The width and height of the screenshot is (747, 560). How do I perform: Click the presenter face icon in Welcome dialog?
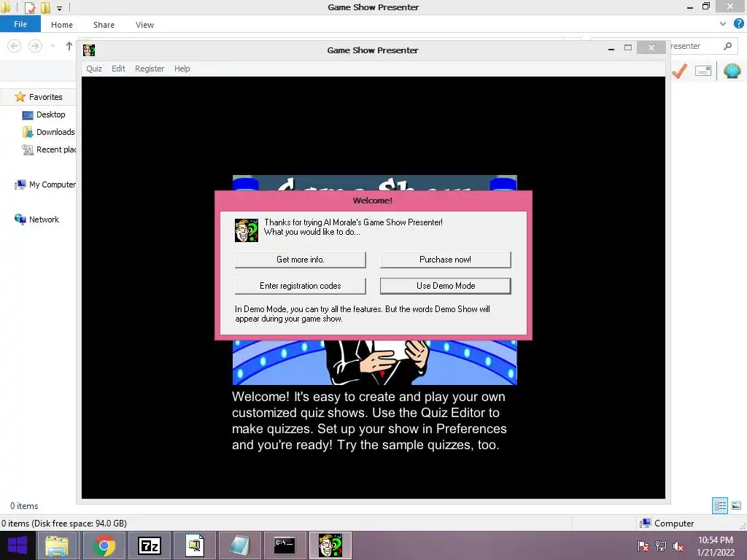[x=247, y=230]
